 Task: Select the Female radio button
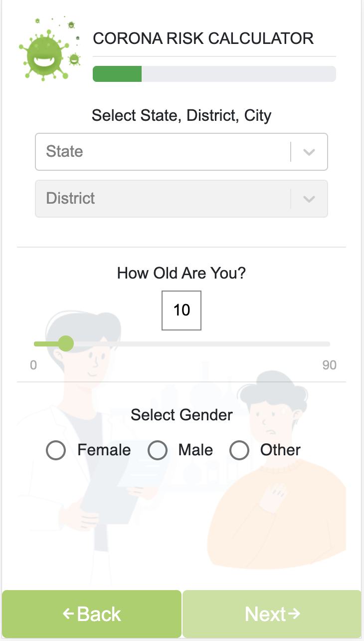pos(56,450)
